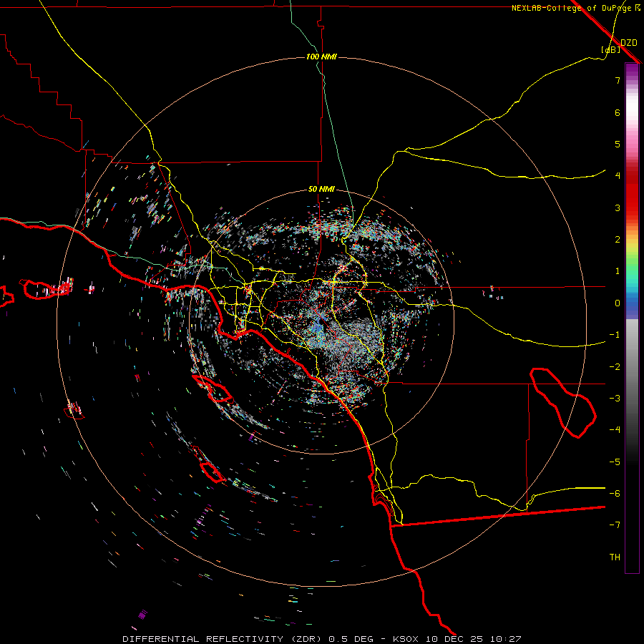The width and height of the screenshot is (644, 644).
Task: Click the 6 value on color scale
Action: point(618,112)
